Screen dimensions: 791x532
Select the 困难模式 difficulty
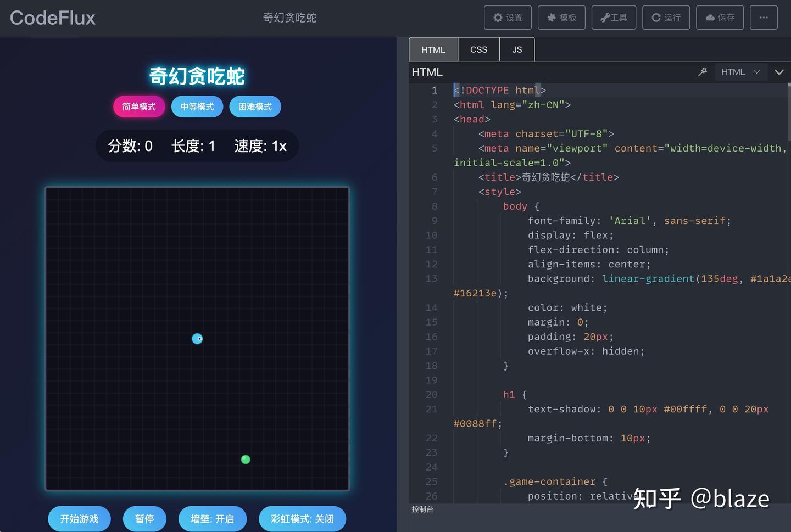[255, 107]
